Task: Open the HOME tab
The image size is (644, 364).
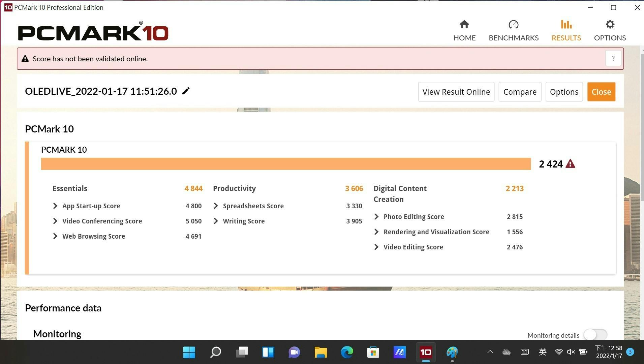Action: [x=464, y=31]
